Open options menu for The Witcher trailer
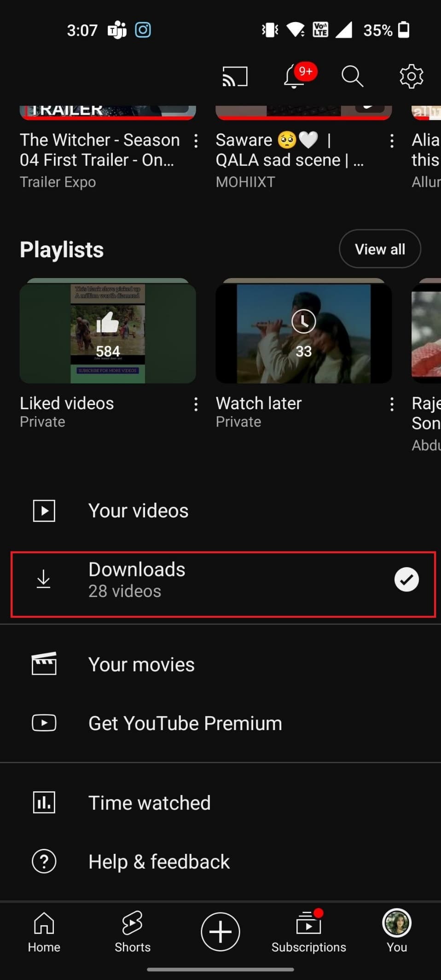Screen dimensions: 441x980 [196, 141]
